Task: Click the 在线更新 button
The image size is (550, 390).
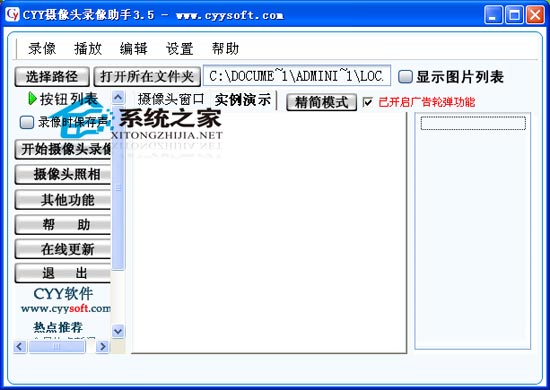Action: 63,249
